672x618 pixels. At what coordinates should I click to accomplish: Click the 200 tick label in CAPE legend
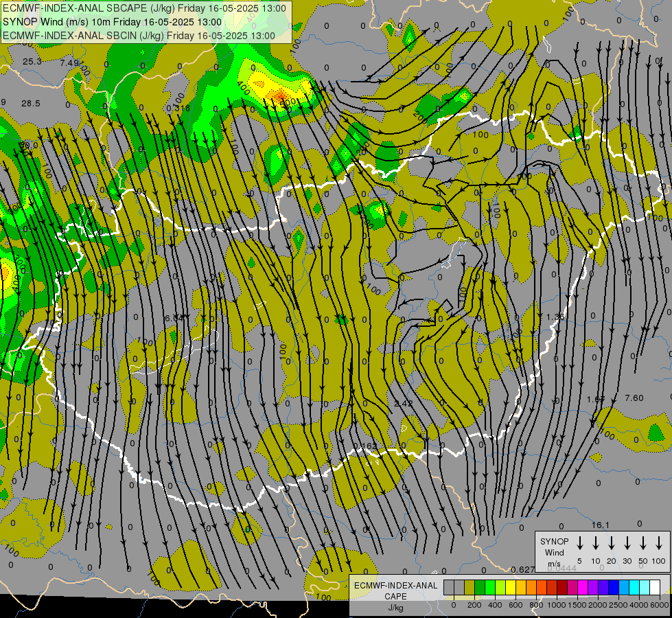pos(474,605)
